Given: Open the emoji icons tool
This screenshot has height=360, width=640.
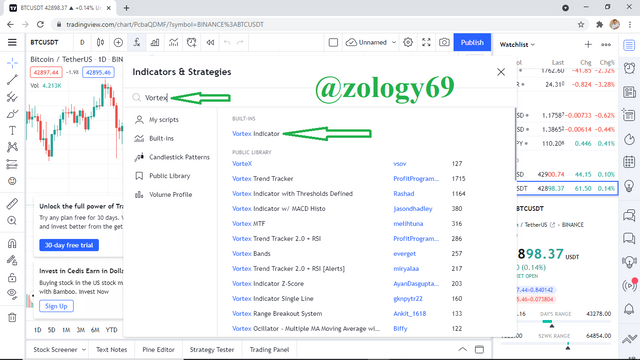Looking at the screenshot, I should coord(12,181).
